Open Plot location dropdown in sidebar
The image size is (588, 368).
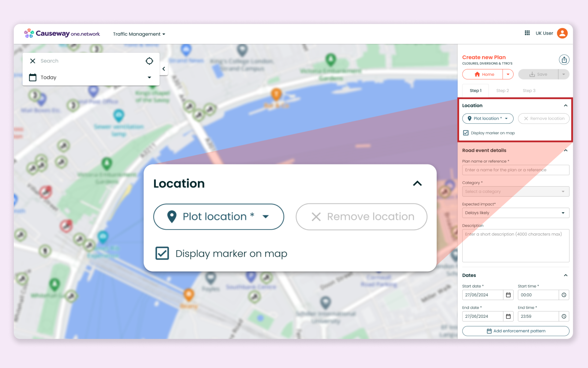point(488,119)
